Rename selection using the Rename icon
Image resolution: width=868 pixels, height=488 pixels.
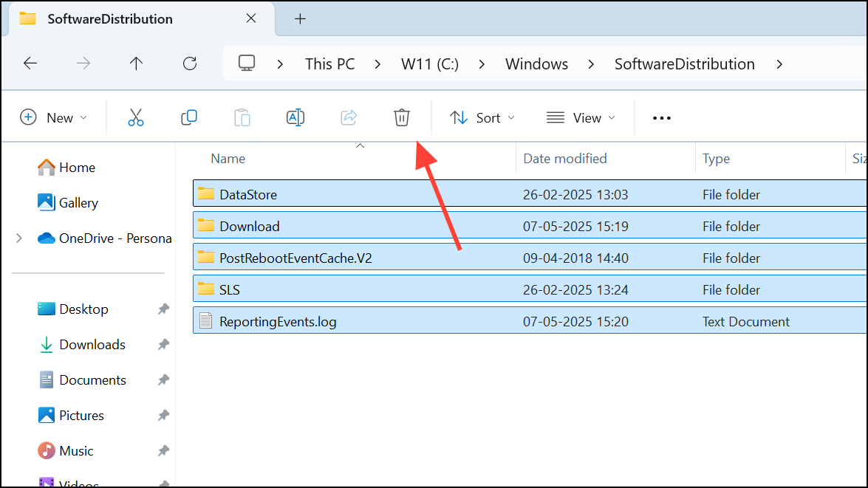pyautogui.click(x=295, y=117)
